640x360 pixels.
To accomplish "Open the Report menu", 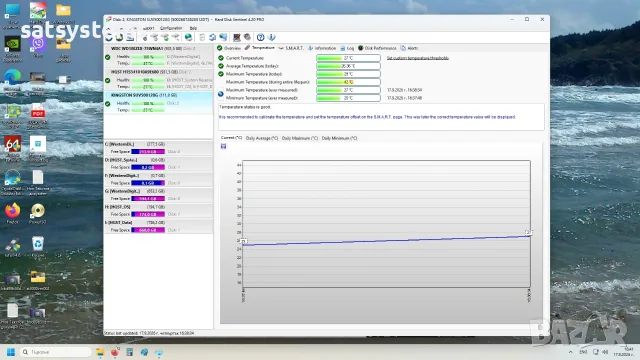I will 149,28.
